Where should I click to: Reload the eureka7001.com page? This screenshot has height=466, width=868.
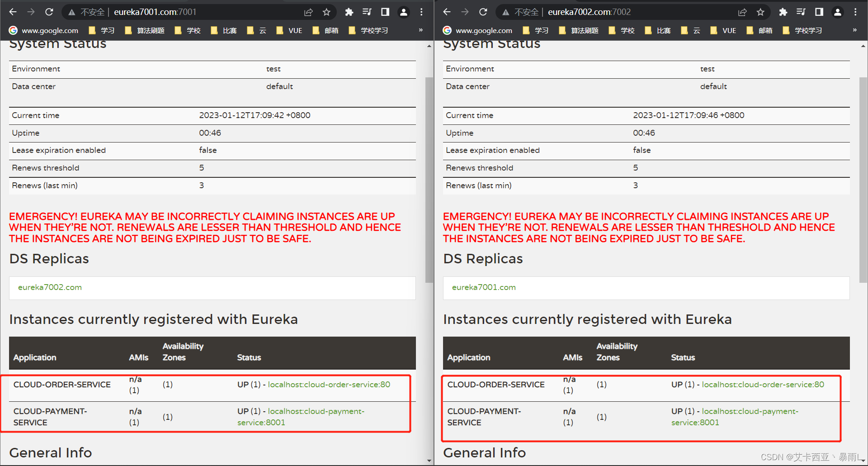click(x=49, y=12)
